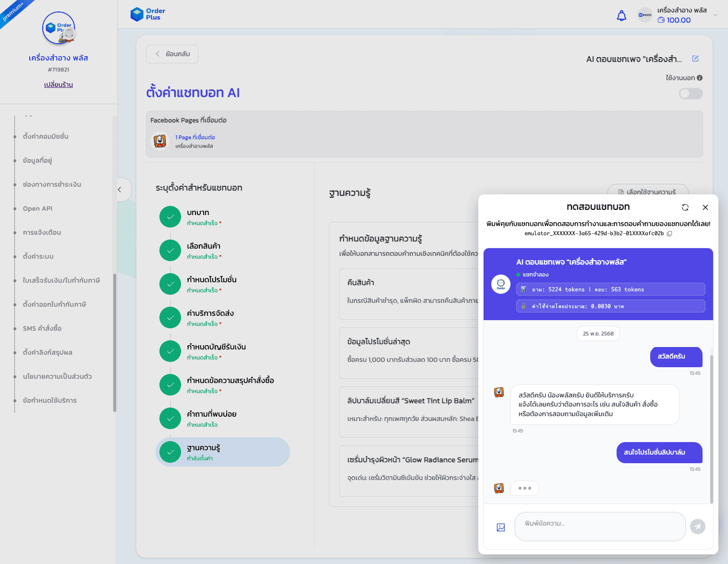Click the OrderPlus logo in the top bar
The height and width of the screenshot is (564, 728).
(147, 14)
